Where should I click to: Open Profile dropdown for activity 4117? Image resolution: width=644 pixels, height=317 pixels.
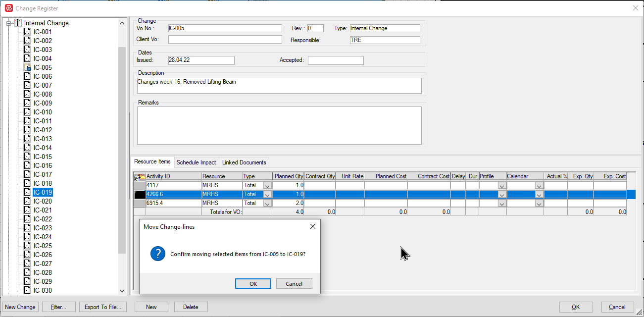501,185
